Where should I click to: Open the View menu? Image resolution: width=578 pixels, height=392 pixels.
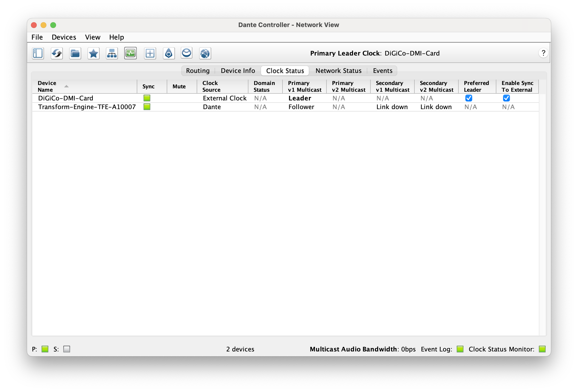93,37
